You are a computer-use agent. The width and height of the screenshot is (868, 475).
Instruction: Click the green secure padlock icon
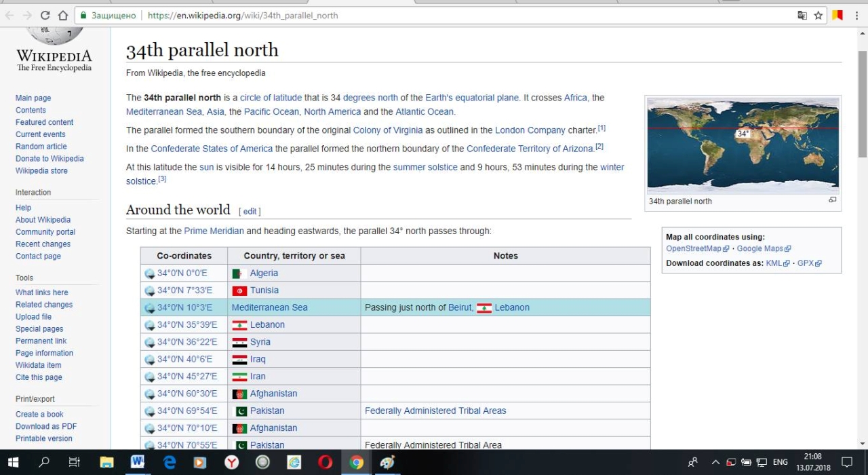tap(82, 15)
